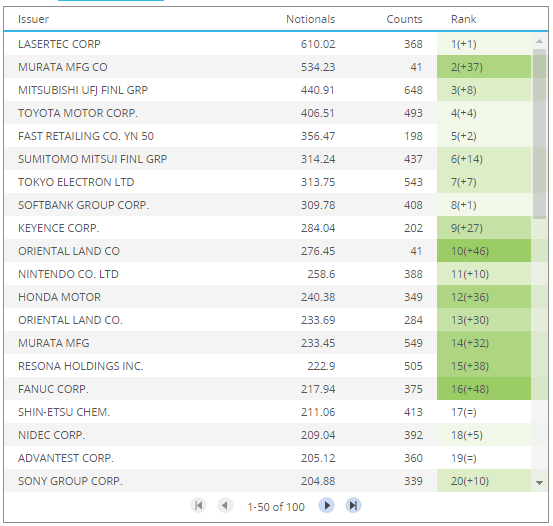Click counts value 408

413,205
